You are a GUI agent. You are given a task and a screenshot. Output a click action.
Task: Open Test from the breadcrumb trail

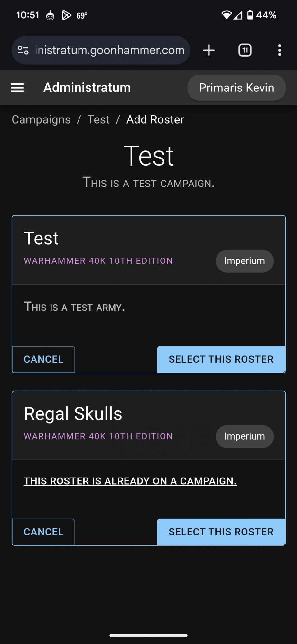[x=98, y=119]
